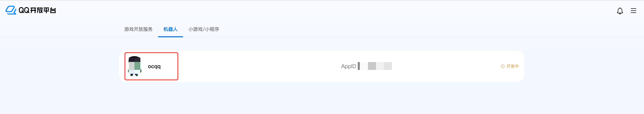Click the QQ Open Platform logo icon
The height and width of the screenshot is (114, 644).
pyautogui.click(x=11, y=10)
